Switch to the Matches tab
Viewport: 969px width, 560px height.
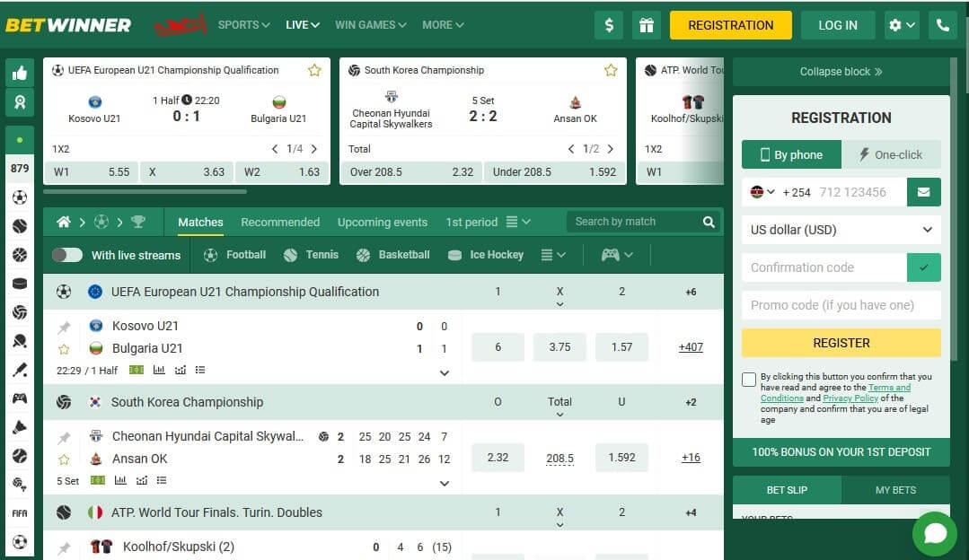(200, 223)
